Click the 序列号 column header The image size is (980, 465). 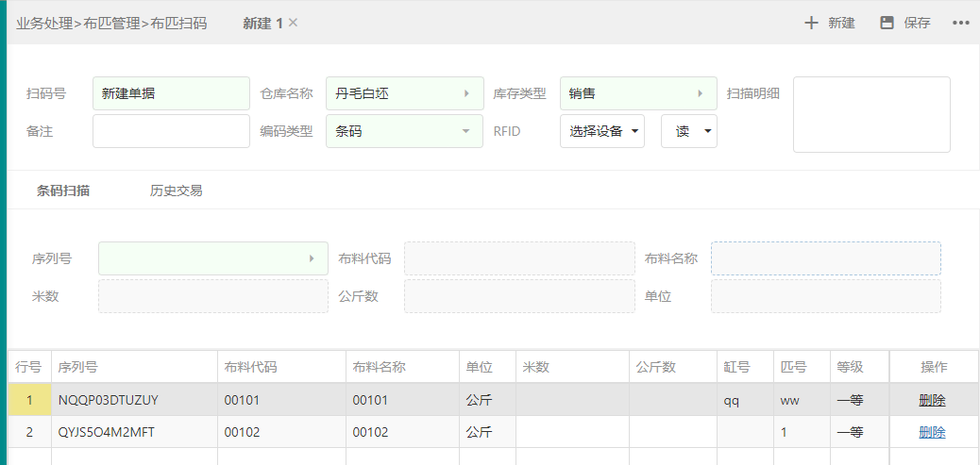point(78,367)
